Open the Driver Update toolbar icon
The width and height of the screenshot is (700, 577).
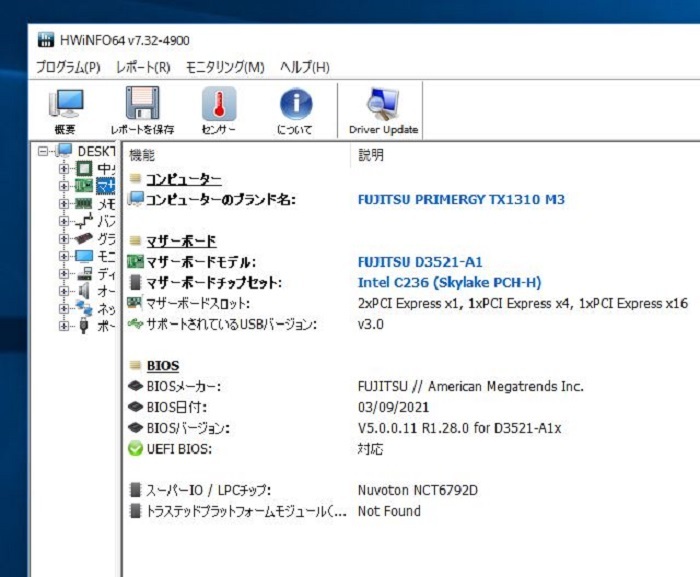coord(383,104)
